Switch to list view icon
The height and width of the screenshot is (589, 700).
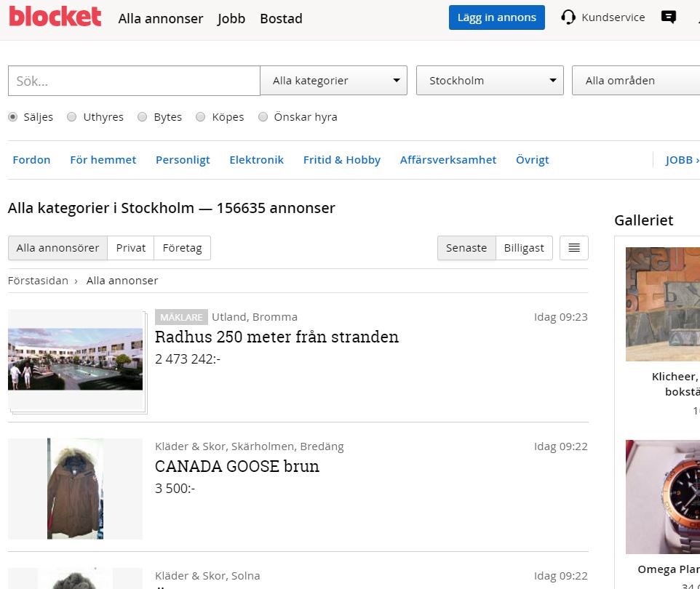(x=574, y=248)
